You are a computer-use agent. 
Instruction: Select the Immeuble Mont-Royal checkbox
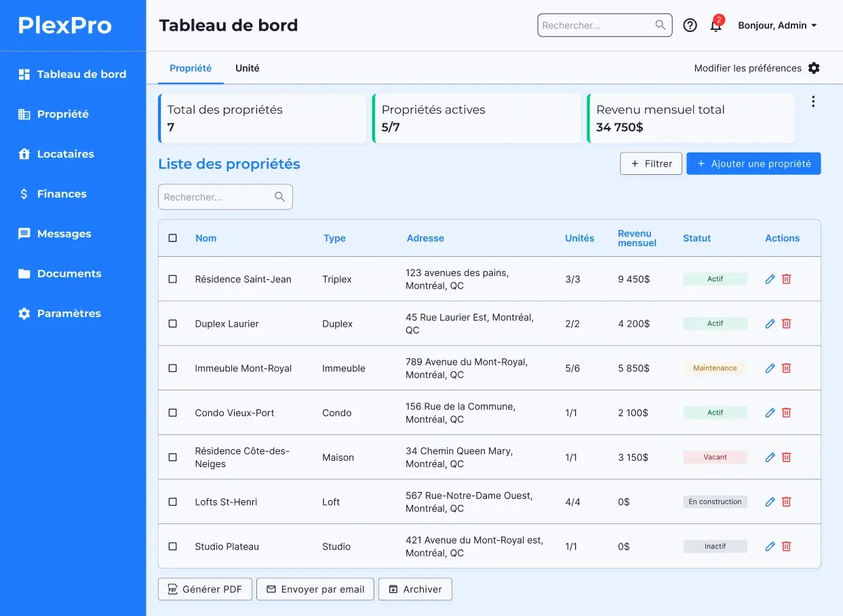coord(173,368)
